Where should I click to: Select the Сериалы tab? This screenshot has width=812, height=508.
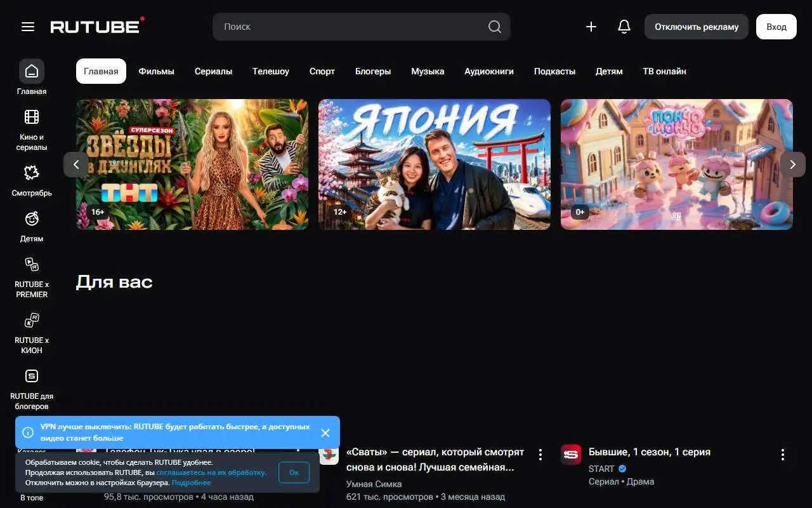[213, 71]
